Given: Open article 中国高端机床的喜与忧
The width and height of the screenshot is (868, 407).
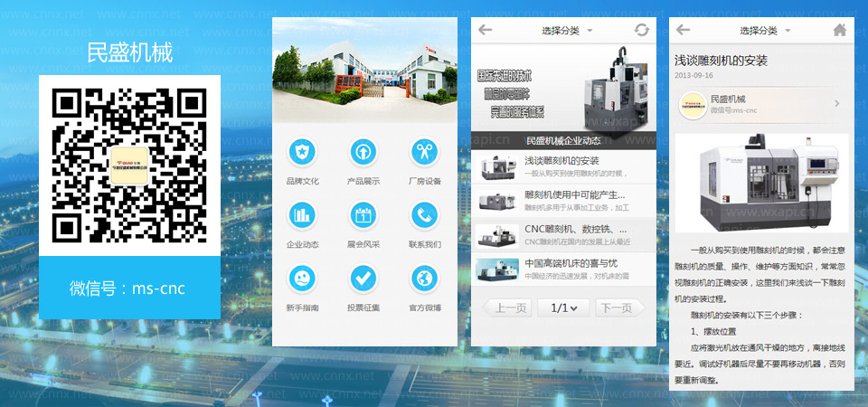Looking at the screenshot, I should point(563,270).
